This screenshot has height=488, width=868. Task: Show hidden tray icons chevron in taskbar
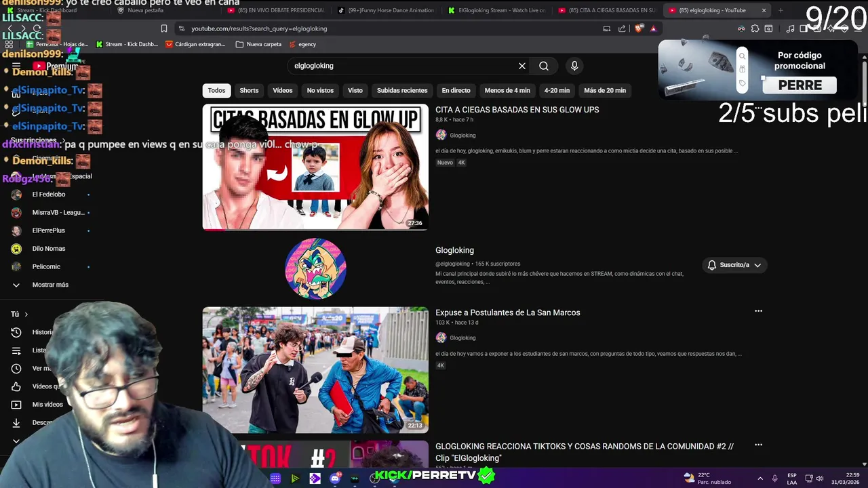pos(759,479)
